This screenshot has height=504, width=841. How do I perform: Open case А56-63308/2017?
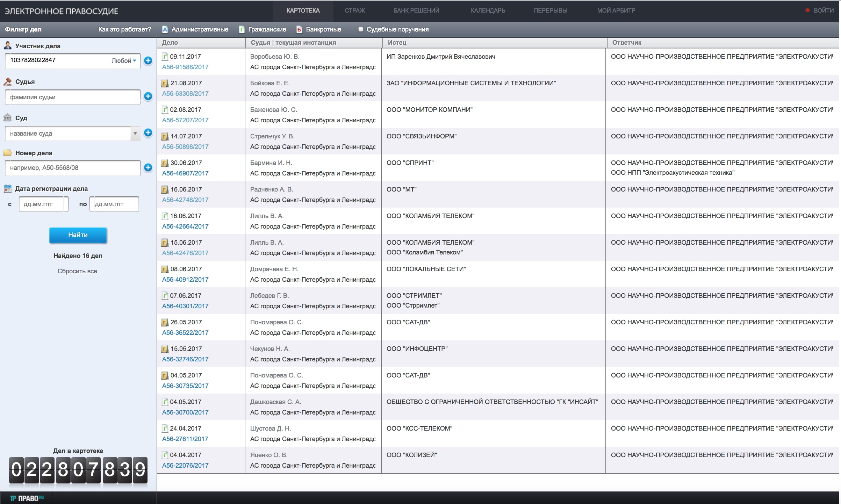pyautogui.click(x=185, y=94)
